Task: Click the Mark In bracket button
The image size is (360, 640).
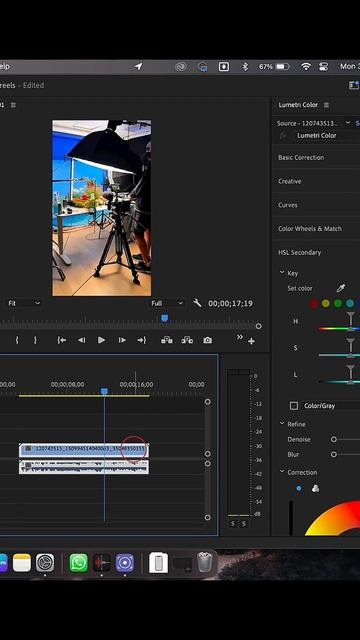Action: pos(17,340)
